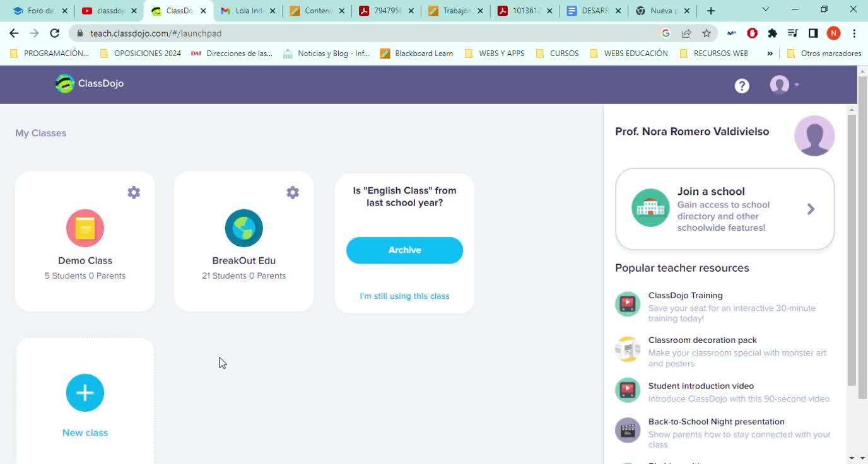Open settings gear for Demo Class

click(x=134, y=192)
